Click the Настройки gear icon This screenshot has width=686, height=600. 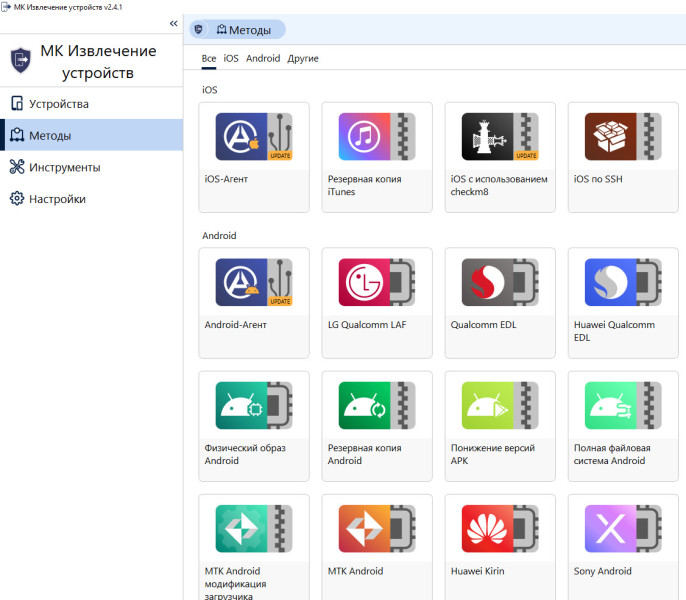17,198
